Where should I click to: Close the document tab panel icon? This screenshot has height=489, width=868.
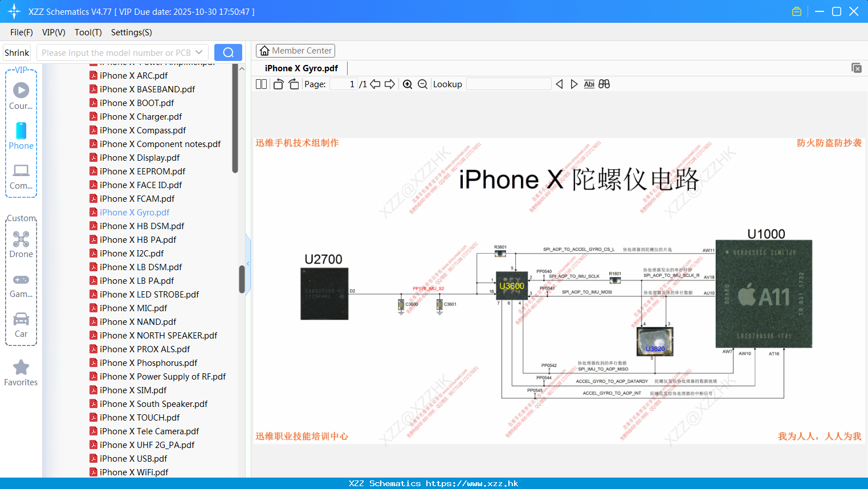coord(856,68)
